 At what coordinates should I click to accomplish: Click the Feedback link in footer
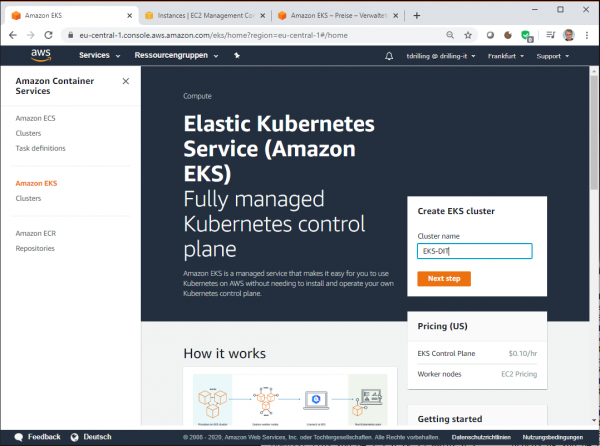pos(44,437)
